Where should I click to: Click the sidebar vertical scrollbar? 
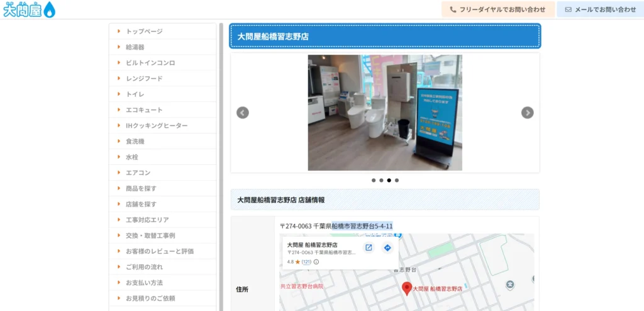pyautogui.click(x=221, y=164)
